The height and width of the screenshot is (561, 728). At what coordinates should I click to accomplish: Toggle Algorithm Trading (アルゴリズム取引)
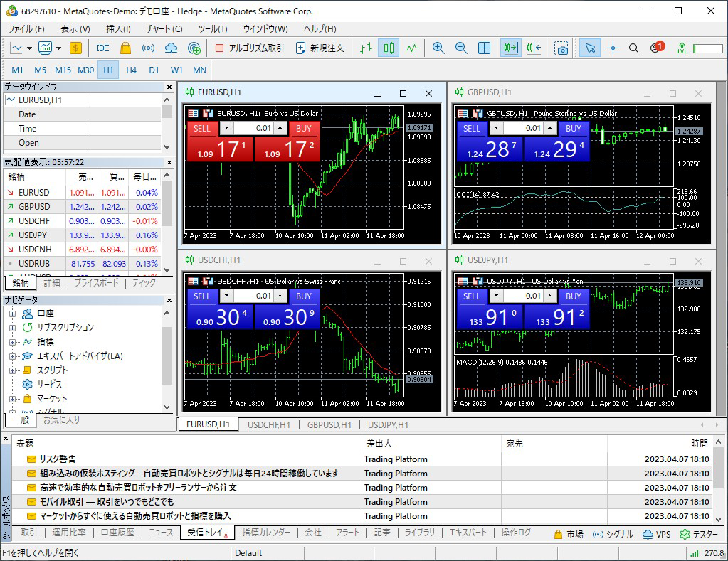(x=249, y=48)
